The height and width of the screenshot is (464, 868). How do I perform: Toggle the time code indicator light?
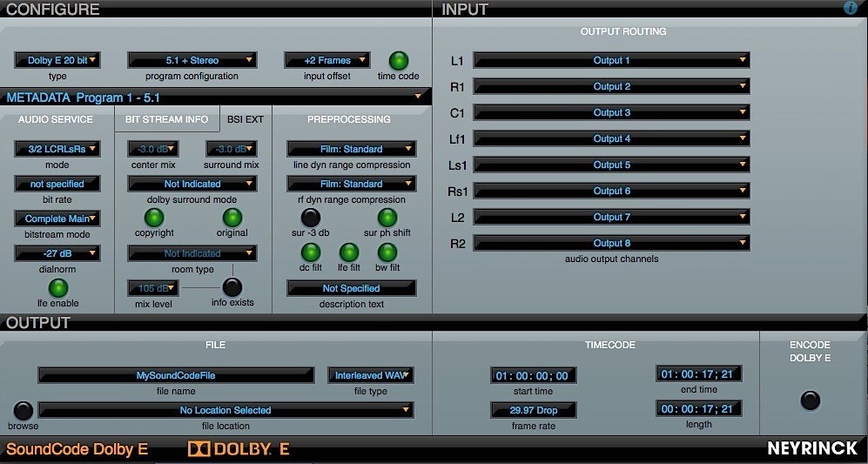(399, 60)
